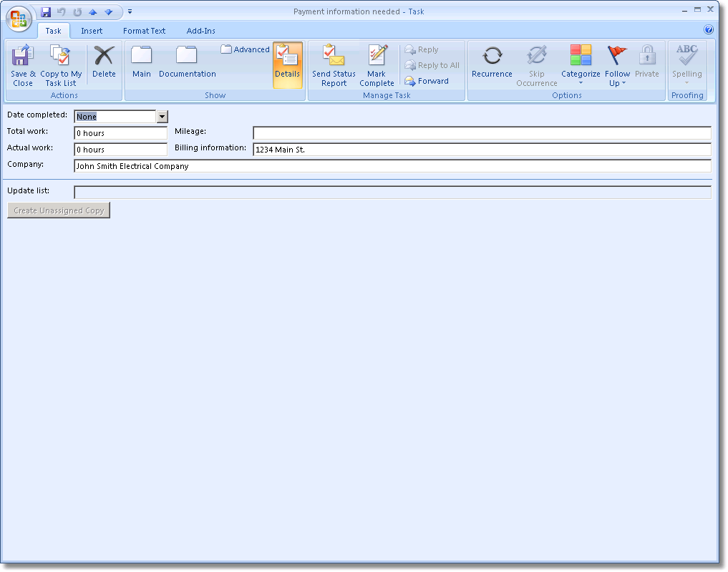Click the Mileage input field

point(482,133)
